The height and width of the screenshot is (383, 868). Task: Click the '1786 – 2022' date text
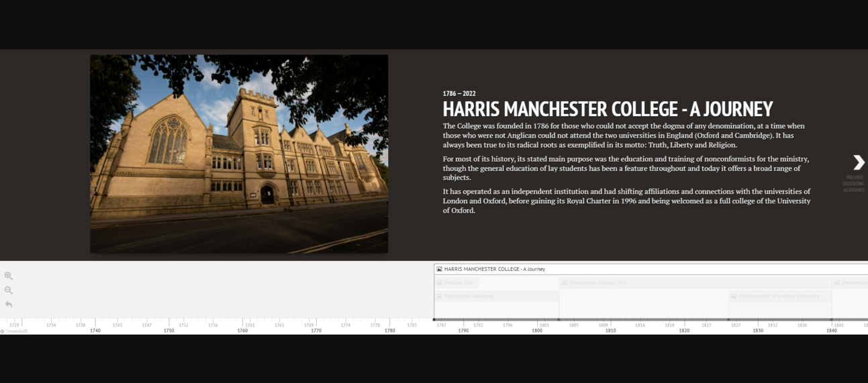[x=459, y=93]
